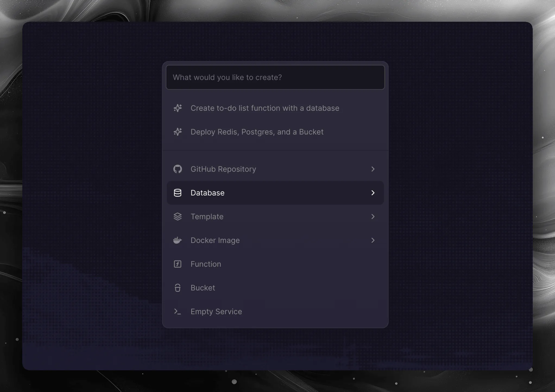Select the Empty Service label

point(216,312)
